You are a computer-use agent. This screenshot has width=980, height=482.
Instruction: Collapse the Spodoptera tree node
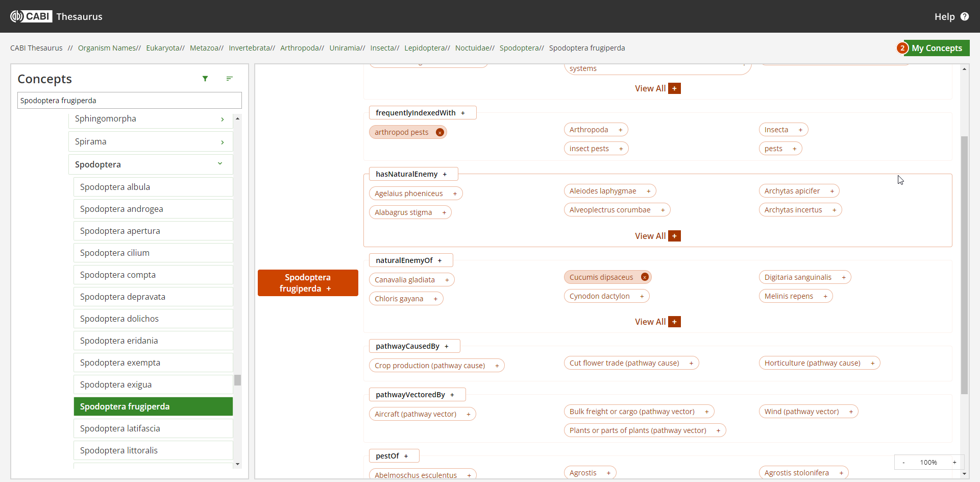[x=220, y=164]
